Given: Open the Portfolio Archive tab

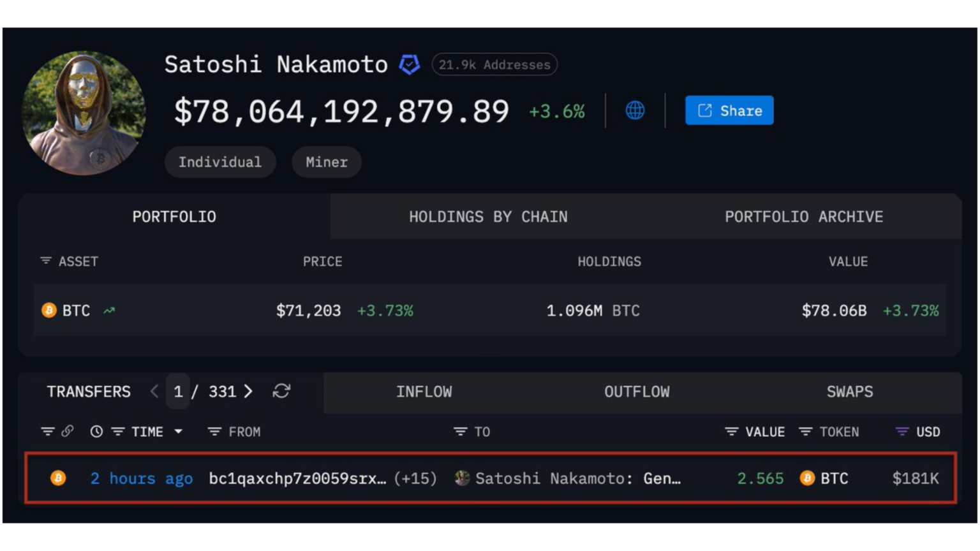Looking at the screenshot, I should (x=804, y=217).
